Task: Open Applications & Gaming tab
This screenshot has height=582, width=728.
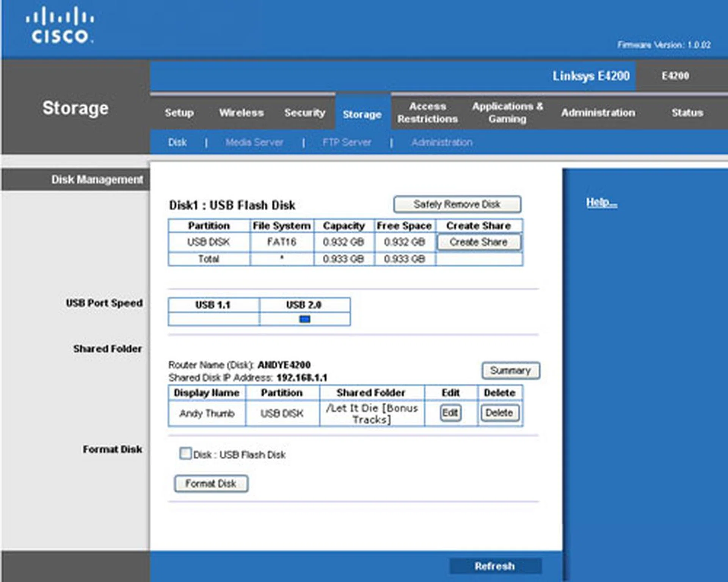Action: [x=507, y=113]
